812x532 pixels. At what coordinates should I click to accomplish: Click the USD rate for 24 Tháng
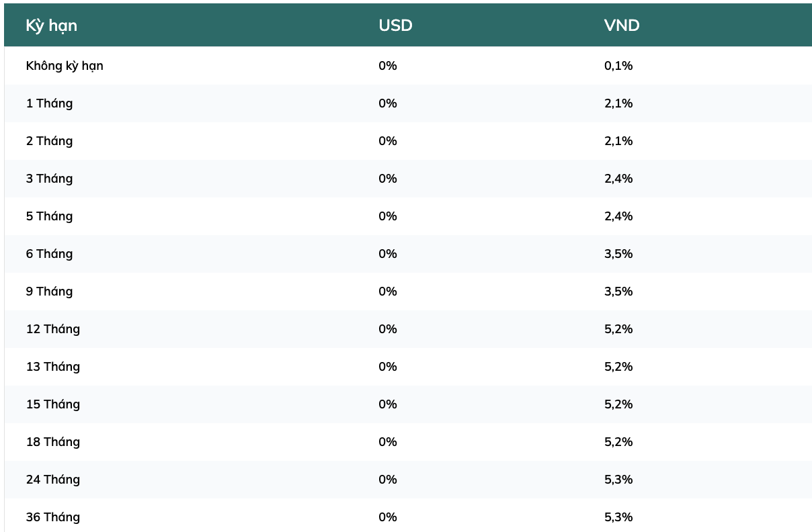(x=388, y=480)
